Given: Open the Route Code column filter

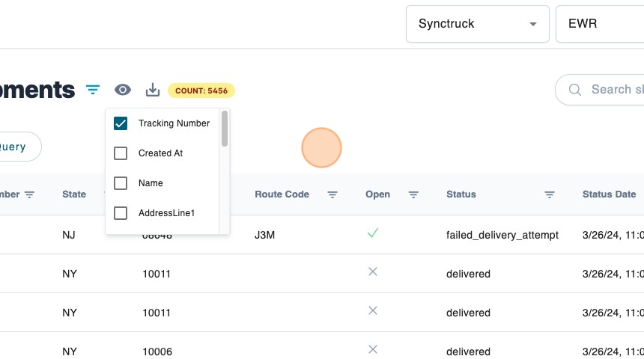Looking at the screenshot, I should 332,194.
